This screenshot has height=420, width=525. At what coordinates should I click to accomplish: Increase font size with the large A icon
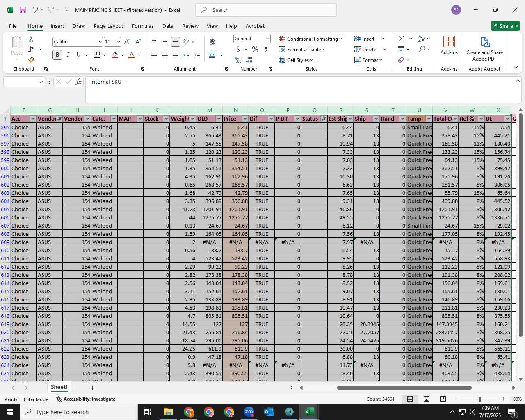click(x=127, y=42)
